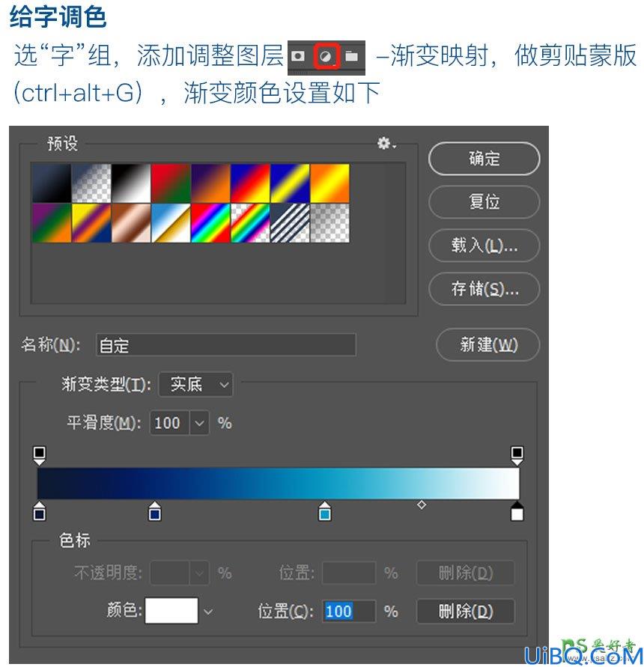Select the violet green orange gradient preset
This screenshot has width=644, height=667.
pos(52,223)
